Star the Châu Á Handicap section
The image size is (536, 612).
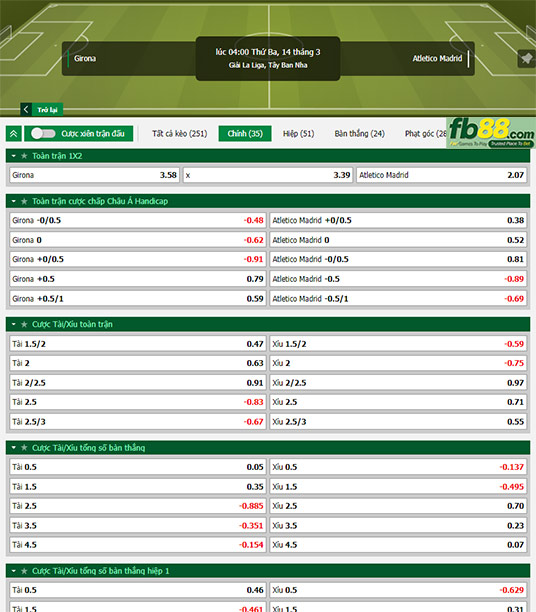point(24,201)
